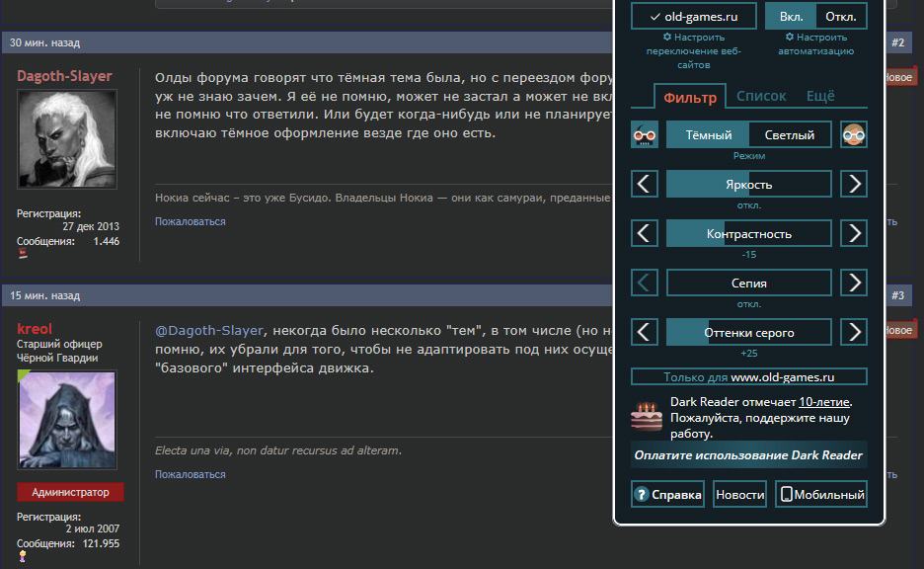
Task: Click the 30 мин. назад timestamp
Action: pyautogui.click(x=44, y=42)
